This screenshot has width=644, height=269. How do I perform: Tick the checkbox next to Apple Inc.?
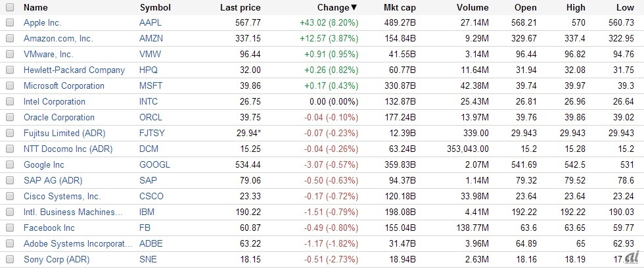point(9,23)
